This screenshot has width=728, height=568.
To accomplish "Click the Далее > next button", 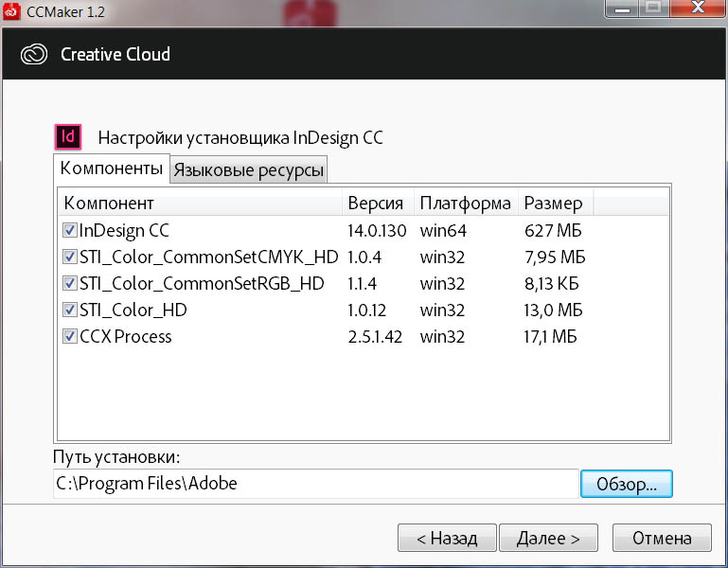I will [548, 538].
